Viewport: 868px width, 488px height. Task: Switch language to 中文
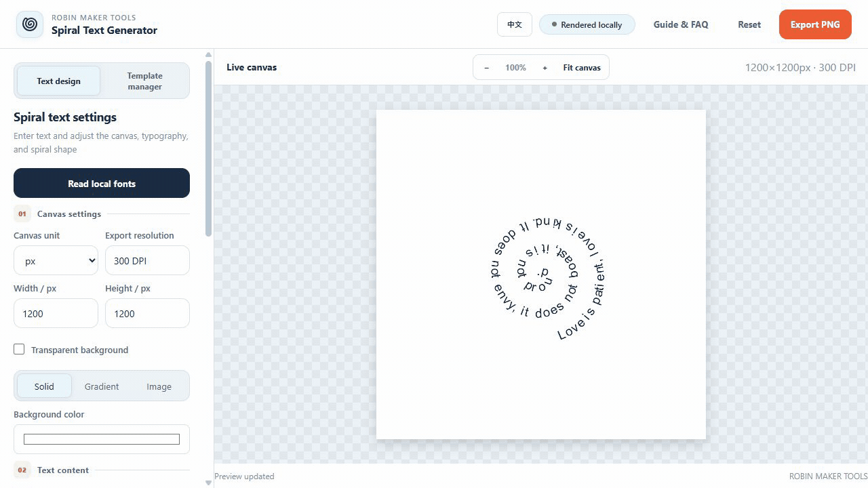[515, 24]
